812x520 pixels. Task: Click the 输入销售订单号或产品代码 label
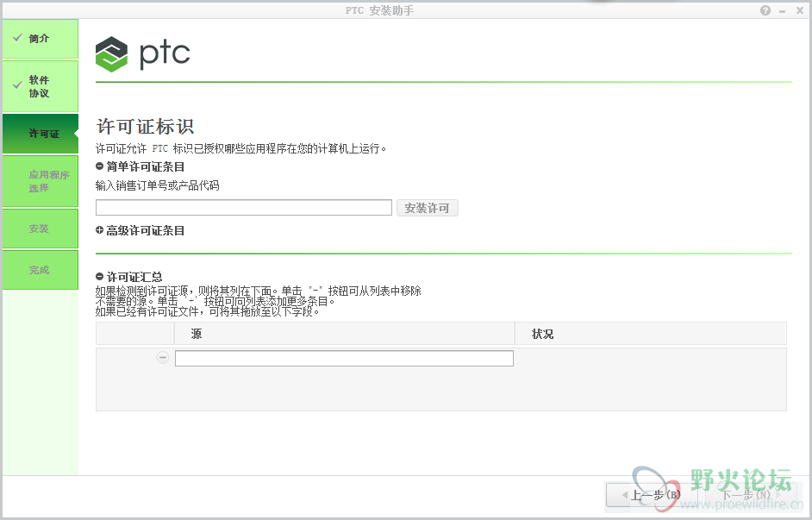click(x=158, y=185)
